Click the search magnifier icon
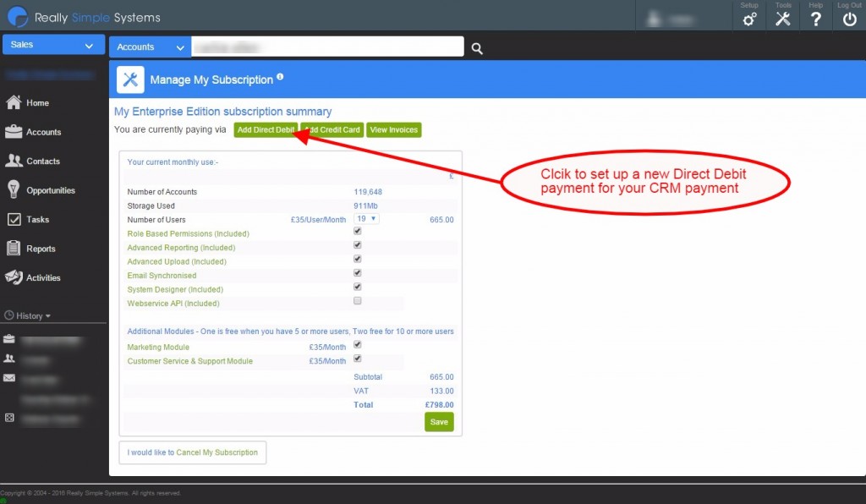Screen dimensions: 866x504 (x=476, y=48)
